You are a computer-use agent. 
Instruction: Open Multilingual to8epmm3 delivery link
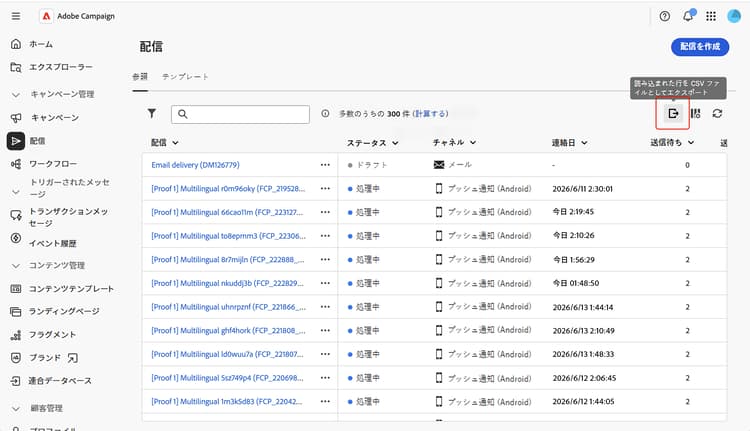coord(228,236)
